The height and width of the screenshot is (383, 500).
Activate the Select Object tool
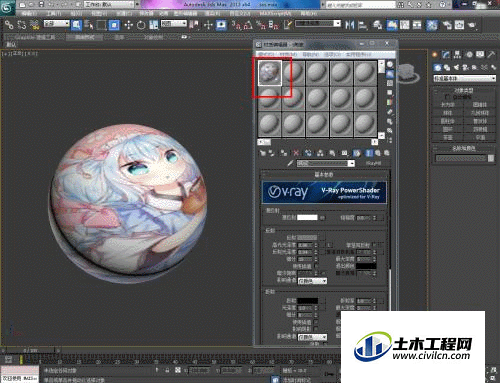[x=76, y=25]
